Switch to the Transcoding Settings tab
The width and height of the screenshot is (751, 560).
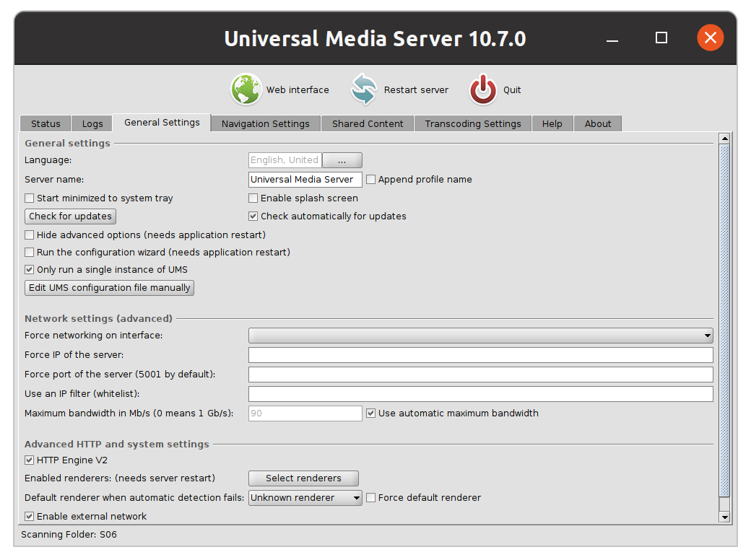click(472, 123)
